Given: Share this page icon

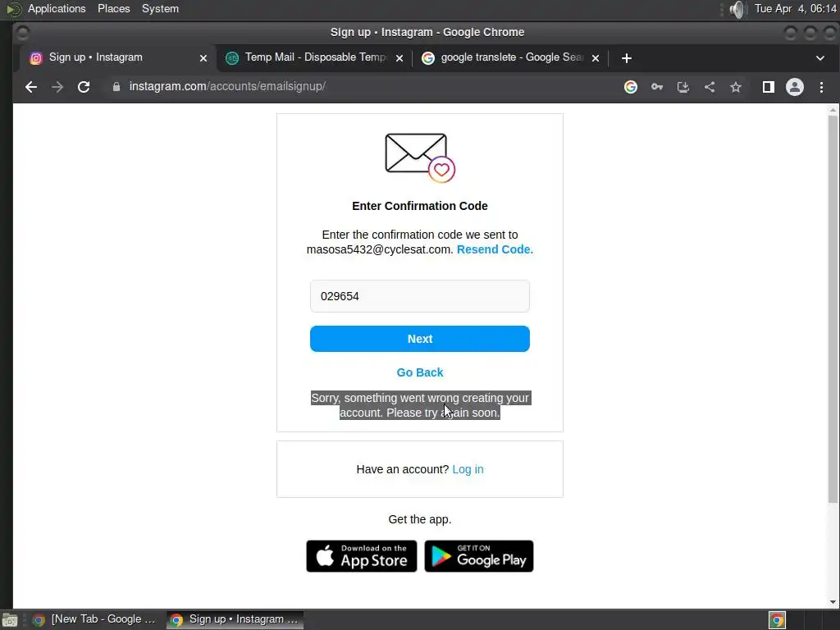Looking at the screenshot, I should click(x=710, y=87).
